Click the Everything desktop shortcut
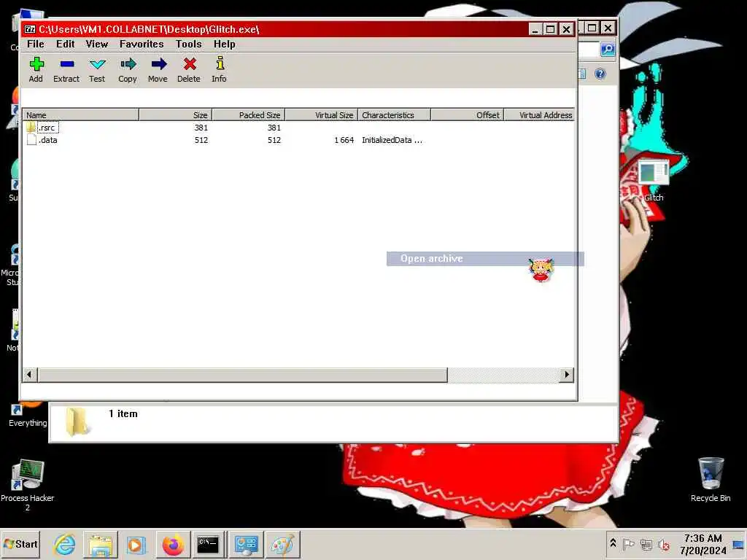 click(28, 415)
